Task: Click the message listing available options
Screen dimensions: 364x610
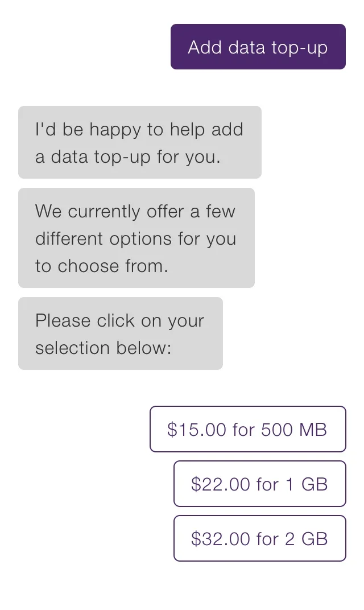Action: coord(136,238)
